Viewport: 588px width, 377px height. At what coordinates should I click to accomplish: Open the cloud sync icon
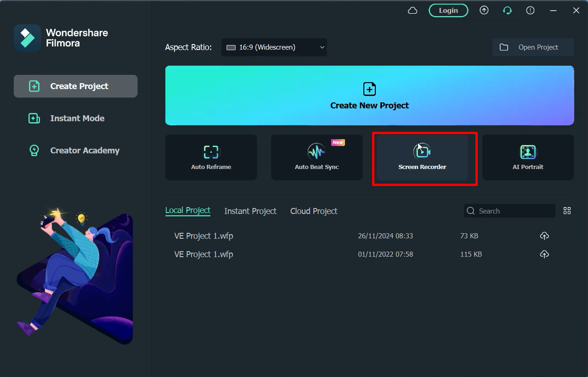point(412,10)
